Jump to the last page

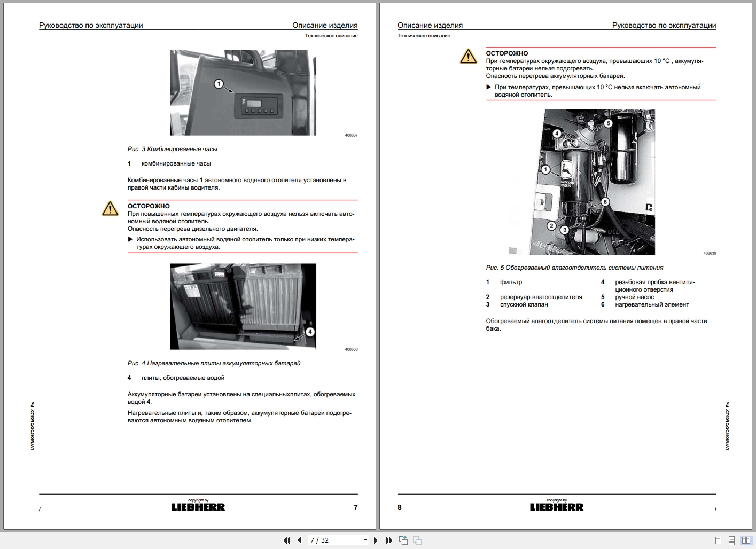(389, 540)
